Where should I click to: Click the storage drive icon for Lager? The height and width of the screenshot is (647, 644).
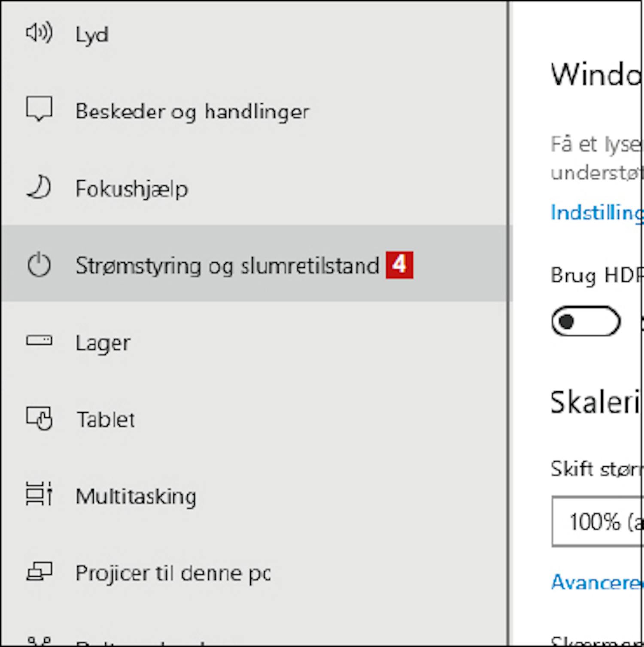tap(39, 341)
